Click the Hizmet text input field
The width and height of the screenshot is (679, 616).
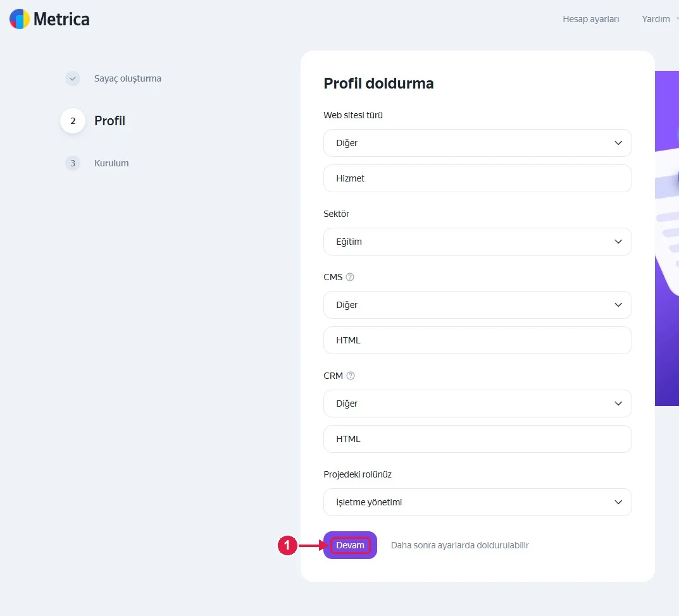478,178
